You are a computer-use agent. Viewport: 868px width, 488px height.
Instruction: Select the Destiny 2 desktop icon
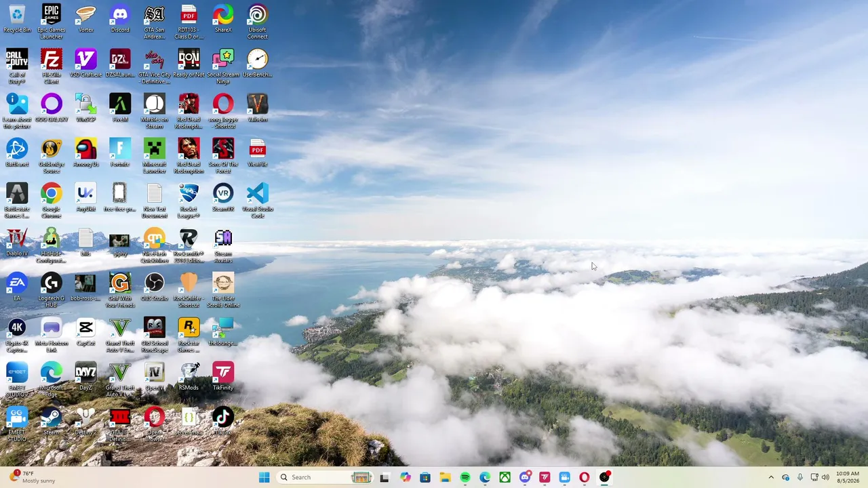click(x=85, y=422)
